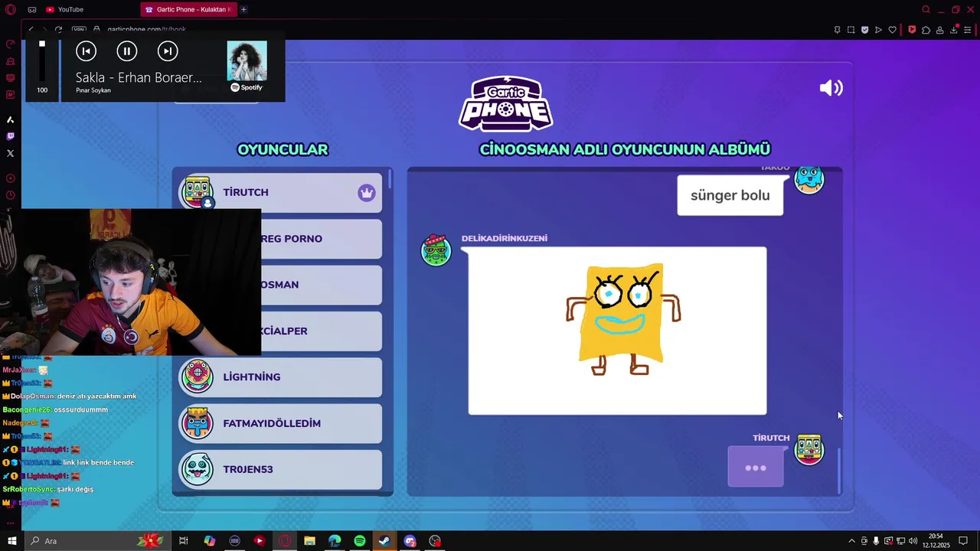The width and height of the screenshot is (980, 551).
Task: Select player FATMAYIDÖLLEDİM in the list
Action: 280,423
